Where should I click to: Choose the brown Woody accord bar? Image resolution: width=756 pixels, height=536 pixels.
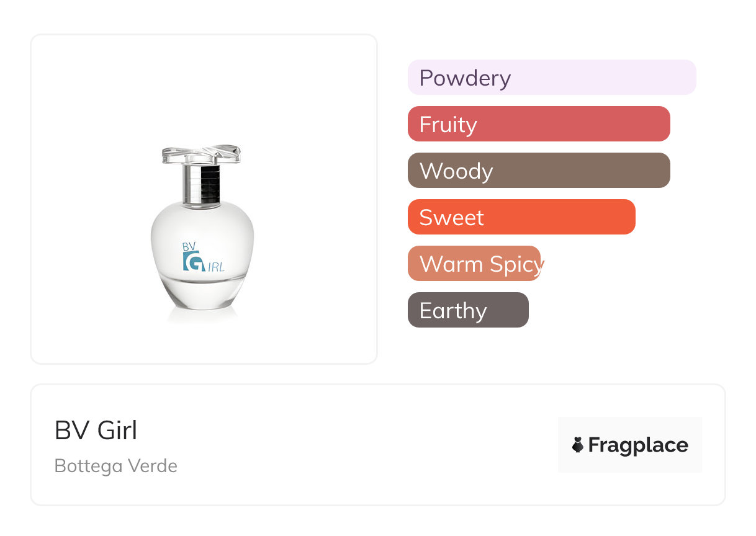tap(538, 171)
